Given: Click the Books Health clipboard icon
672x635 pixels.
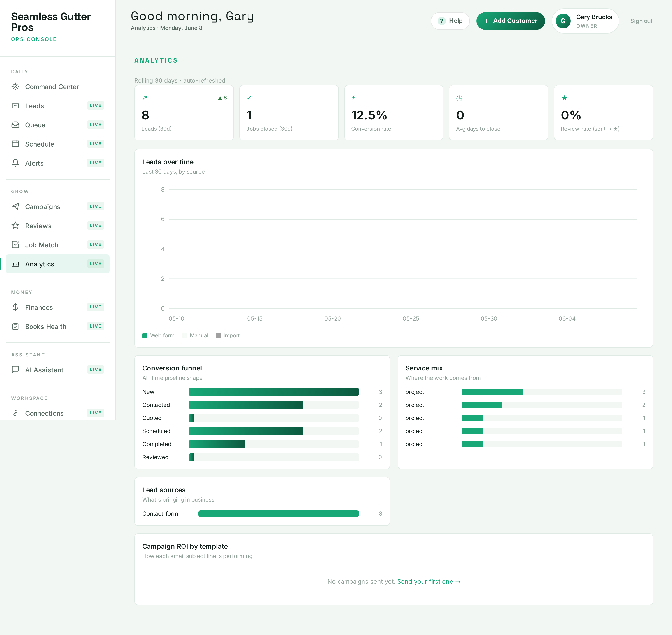Looking at the screenshot, I should tap(15, 326).
